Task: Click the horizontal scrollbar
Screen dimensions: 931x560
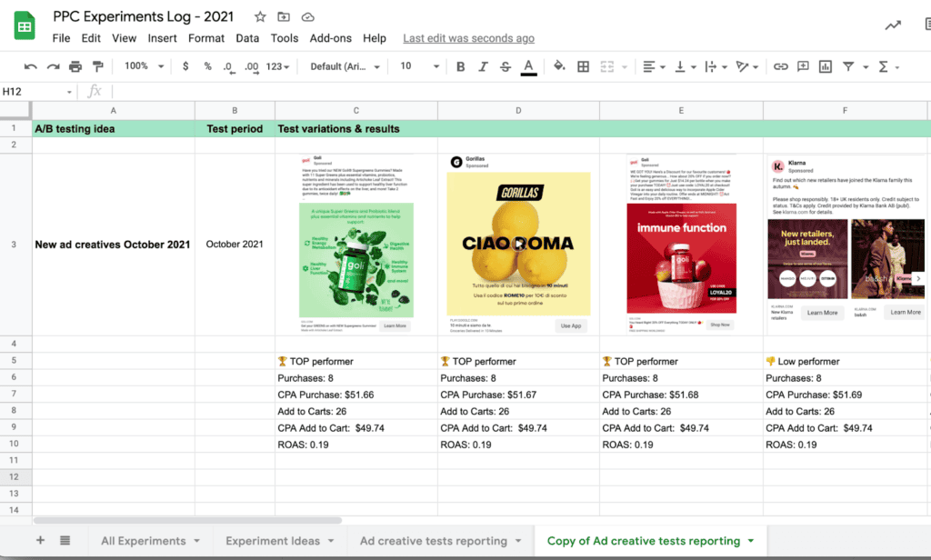Action: (x=187, y=521)
